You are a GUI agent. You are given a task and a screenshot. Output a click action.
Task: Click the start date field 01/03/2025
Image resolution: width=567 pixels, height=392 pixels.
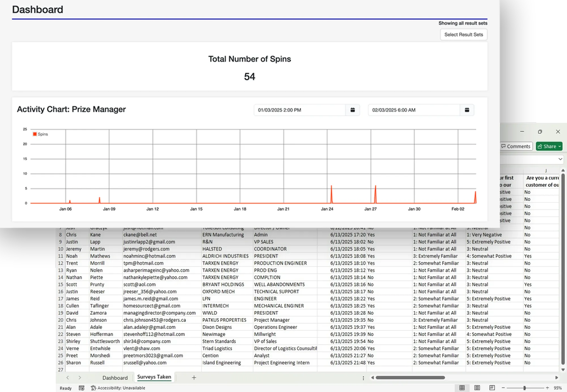point(299,110)
